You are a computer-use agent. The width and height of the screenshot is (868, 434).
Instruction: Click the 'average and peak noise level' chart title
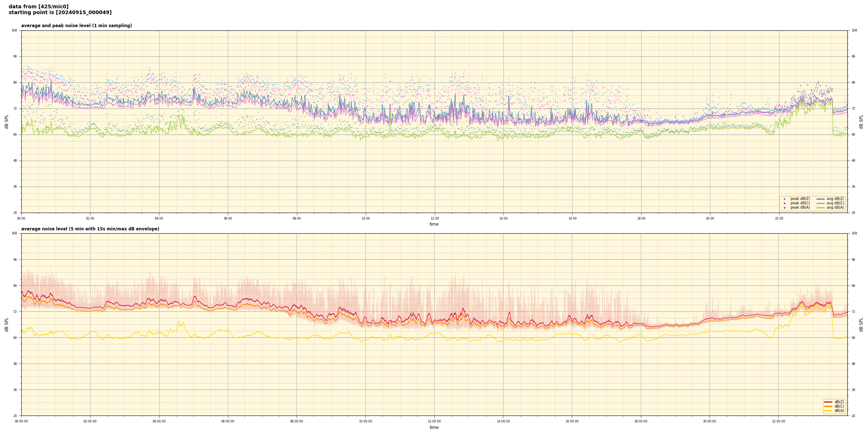tap(76, 26)
